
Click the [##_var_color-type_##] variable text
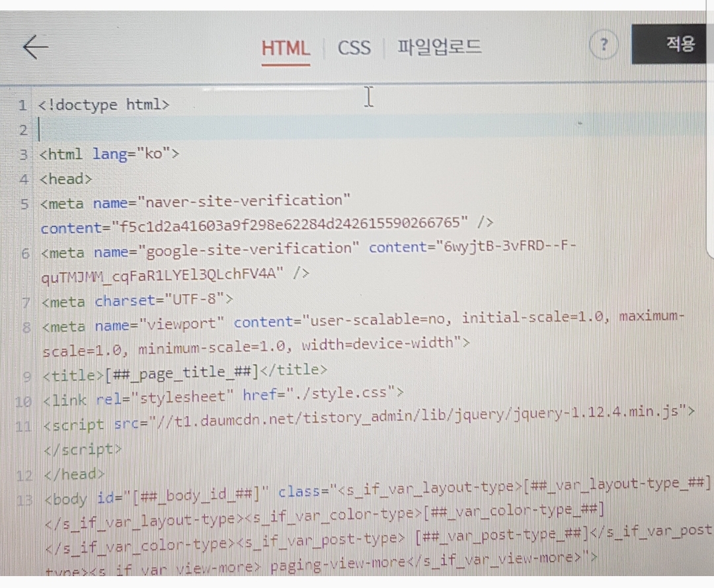coord(514,511)
